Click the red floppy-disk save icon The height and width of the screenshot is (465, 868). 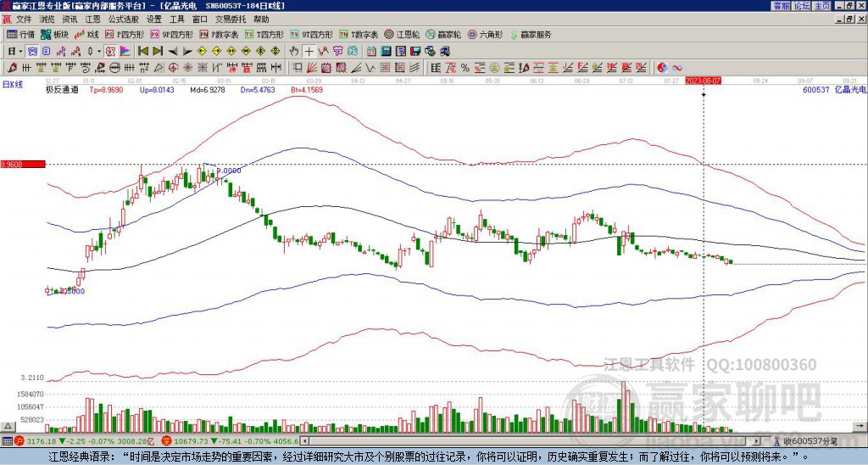point(415,51)
